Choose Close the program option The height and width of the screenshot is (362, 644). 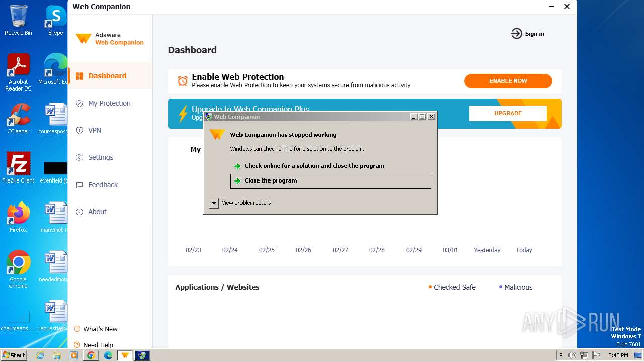pyautogui.click(x=331, y=181)
